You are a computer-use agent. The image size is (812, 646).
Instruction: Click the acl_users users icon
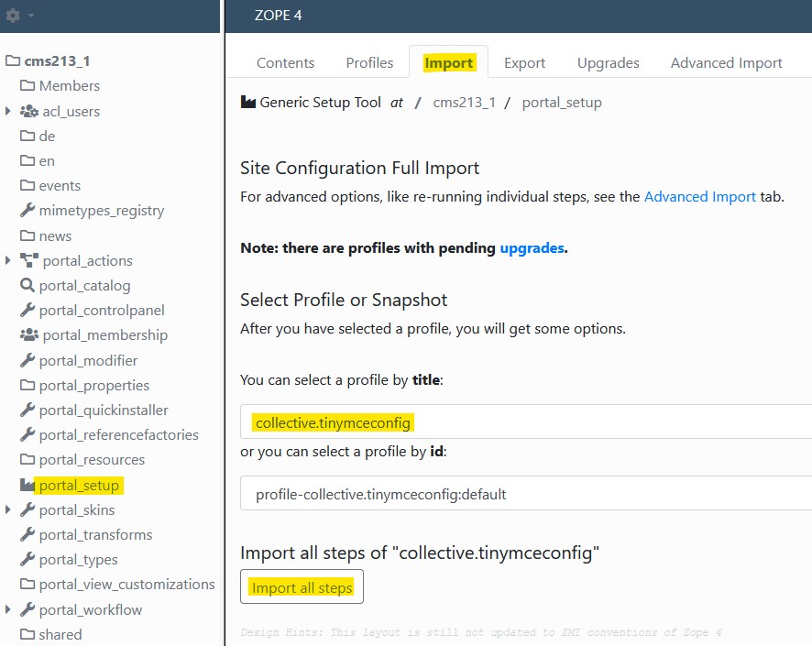pyautogui.click(x=28, y=111)
